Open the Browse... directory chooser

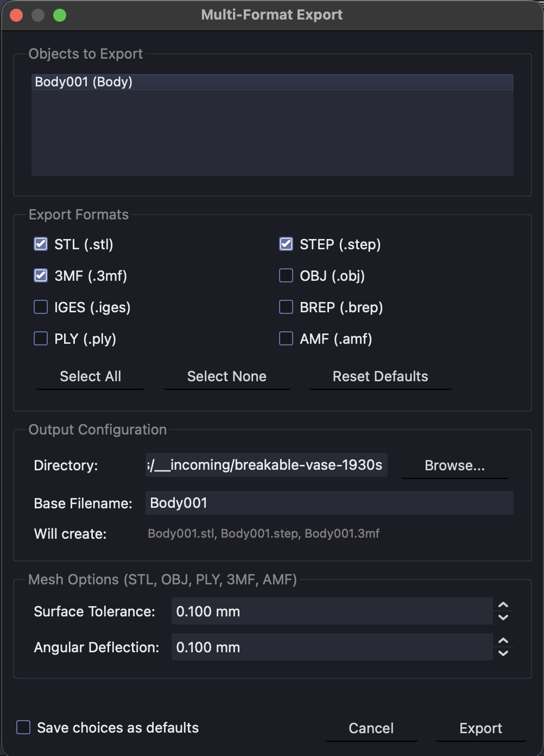[x=454, y=465]
